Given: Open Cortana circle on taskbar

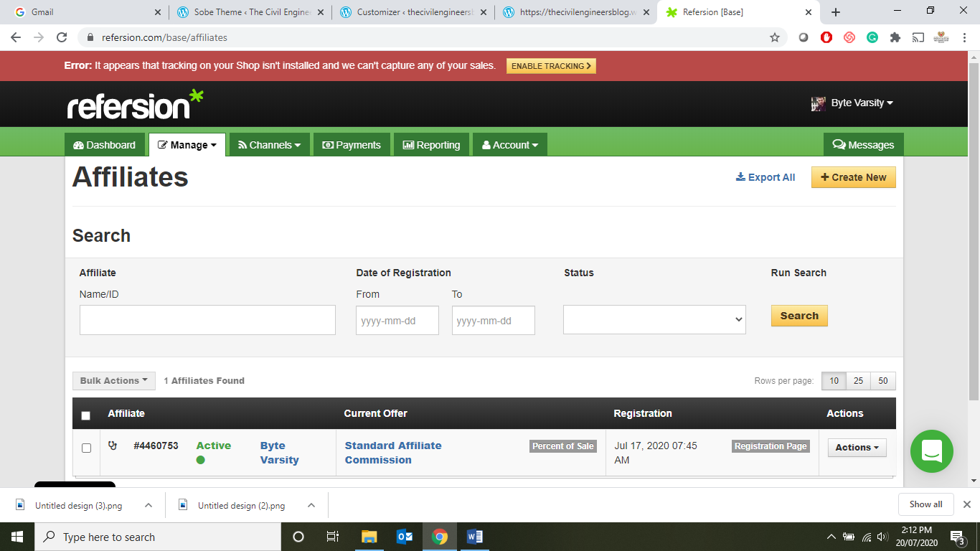Looking at the screenshot, I should [298, 537].
